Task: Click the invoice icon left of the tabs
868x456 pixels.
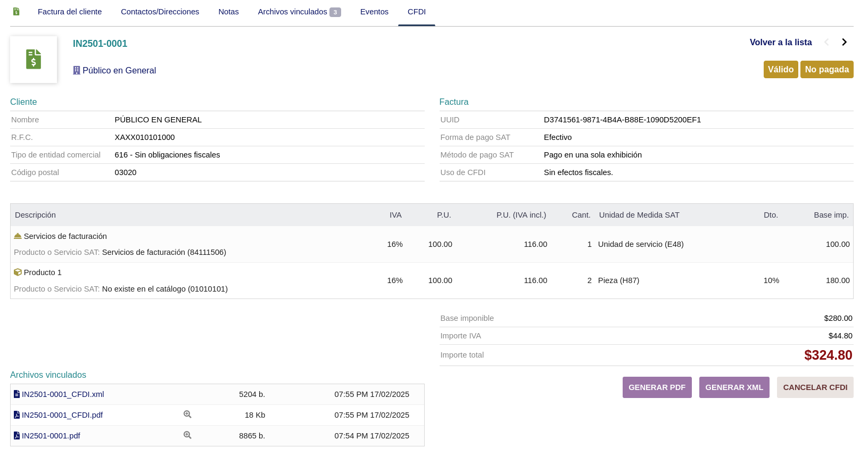Action: click(x=16, y=12)
